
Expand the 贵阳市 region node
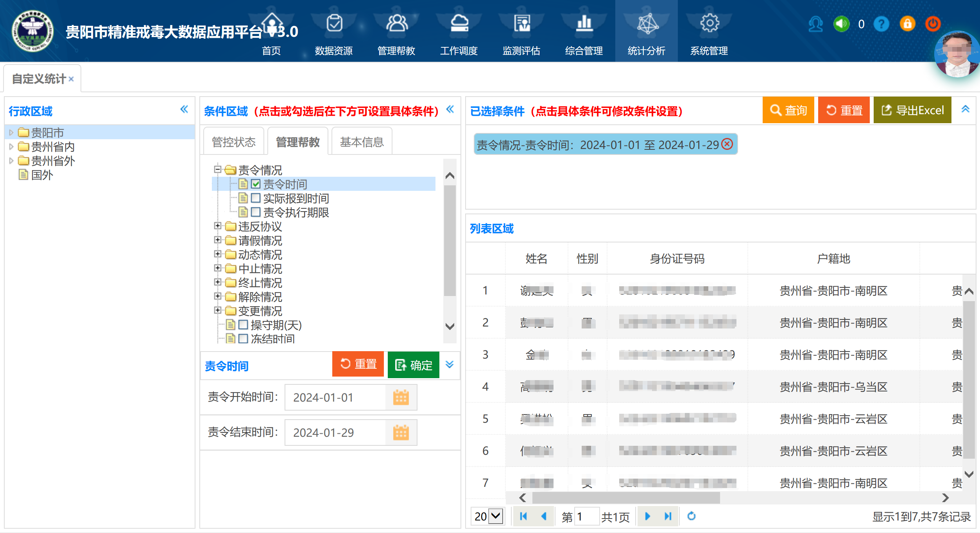pos(11,133)
